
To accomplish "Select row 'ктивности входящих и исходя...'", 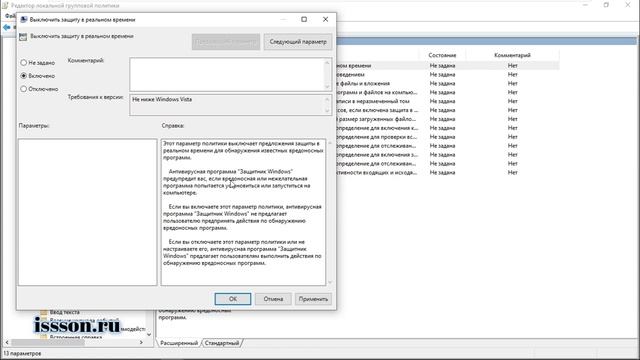I will (x=447, y=172).
